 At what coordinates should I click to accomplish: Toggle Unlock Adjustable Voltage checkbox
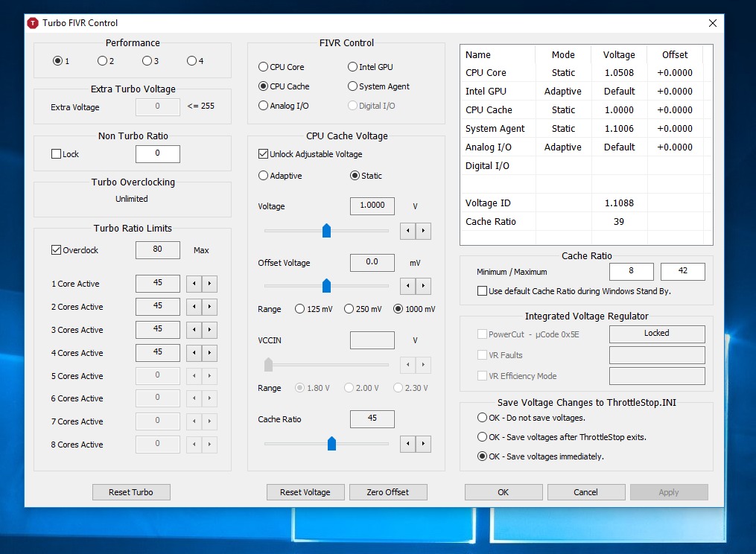(263, 154)
